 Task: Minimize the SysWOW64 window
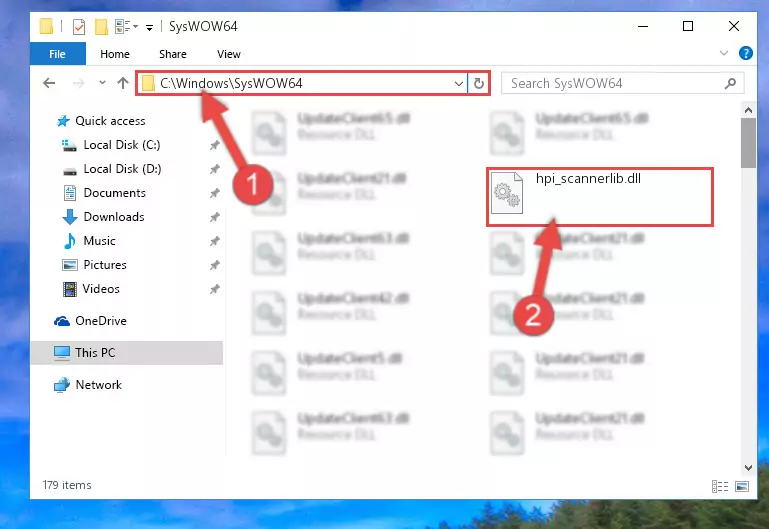643,26
